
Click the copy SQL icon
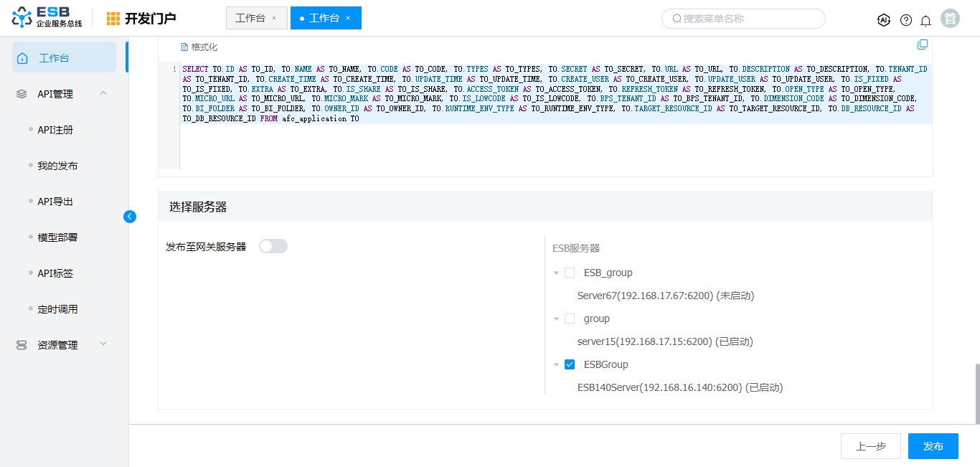(x=923, y=44)
